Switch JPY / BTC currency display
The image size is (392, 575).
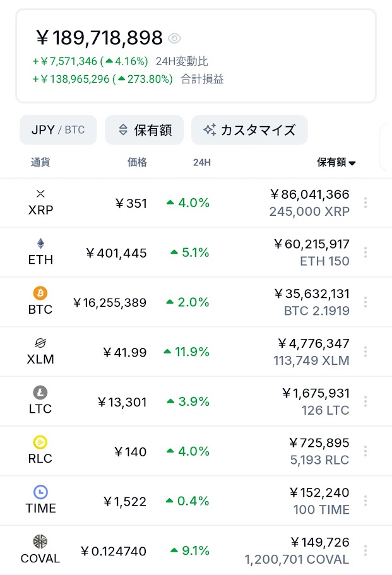[x=58, y=130]
